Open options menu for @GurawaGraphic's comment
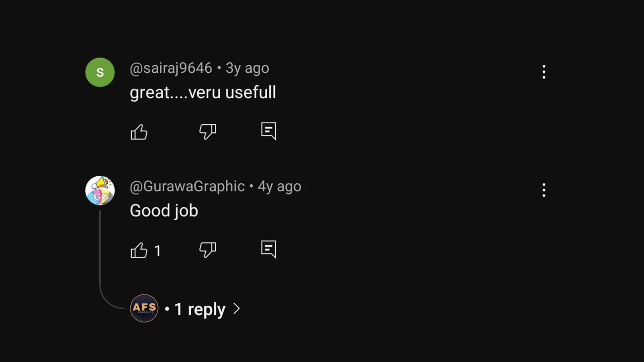This screenshot has width=644, height=362. click(544, 190)
